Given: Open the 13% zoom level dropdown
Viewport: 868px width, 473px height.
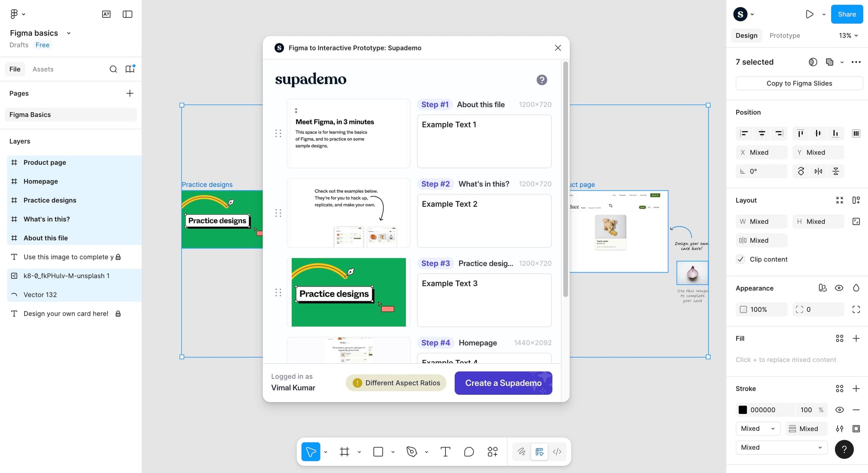Looking at the screenshot, I should pyautogui.click(x=849, y=36).
